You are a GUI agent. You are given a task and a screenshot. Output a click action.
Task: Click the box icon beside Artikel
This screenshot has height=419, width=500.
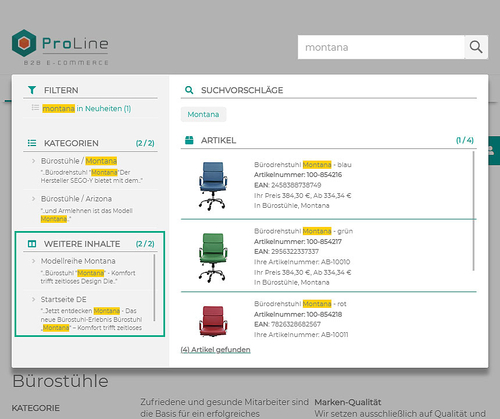[x=189, y=140]
